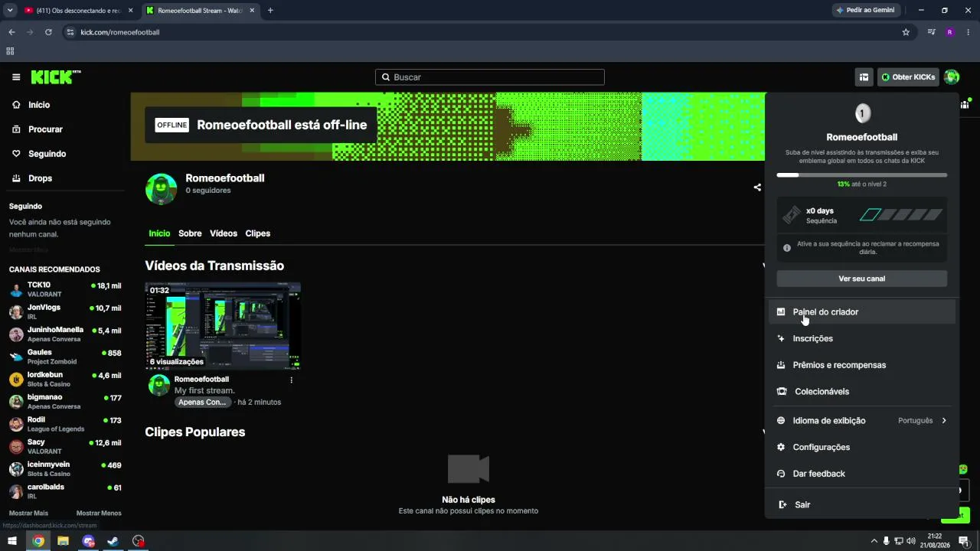Click the Windows Start button
980x551 pixels.
click(x=12, y=541)
